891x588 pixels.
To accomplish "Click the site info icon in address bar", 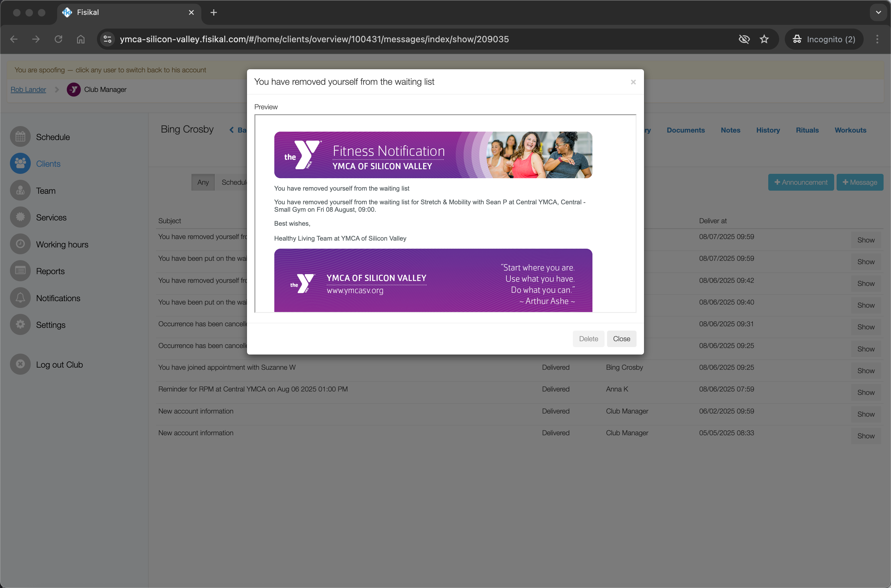I will tap(107, 39).
